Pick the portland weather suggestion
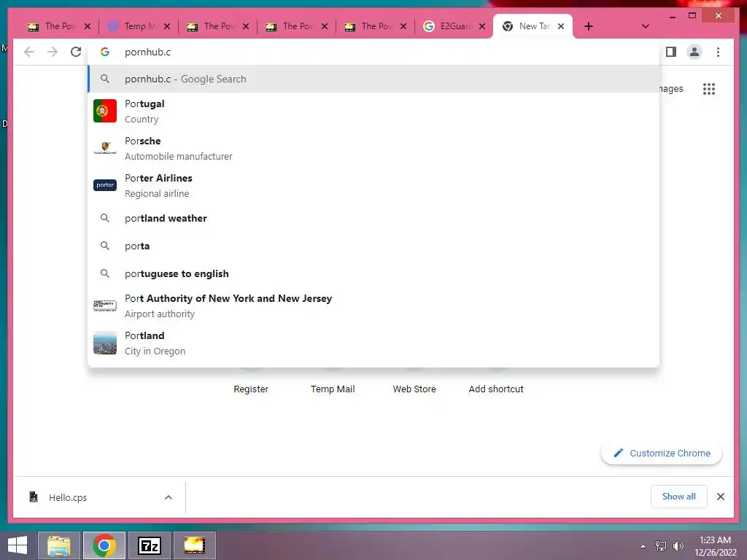The height and width of the screenshot is (560, 747). coord(373,218)
